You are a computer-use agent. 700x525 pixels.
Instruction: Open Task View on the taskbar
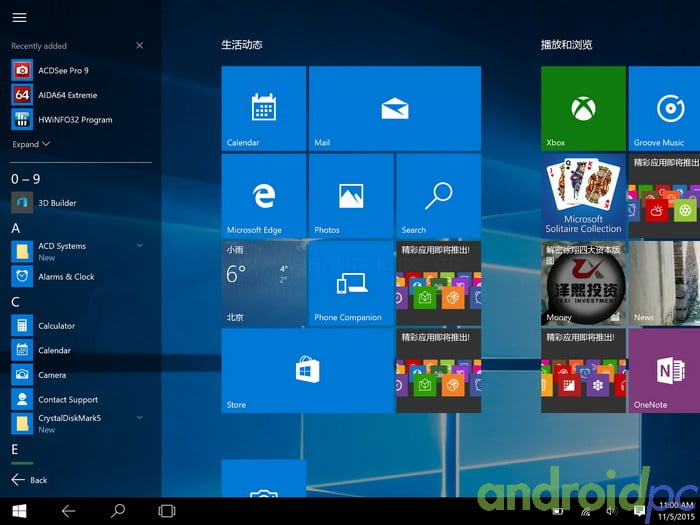pos(167,511)
